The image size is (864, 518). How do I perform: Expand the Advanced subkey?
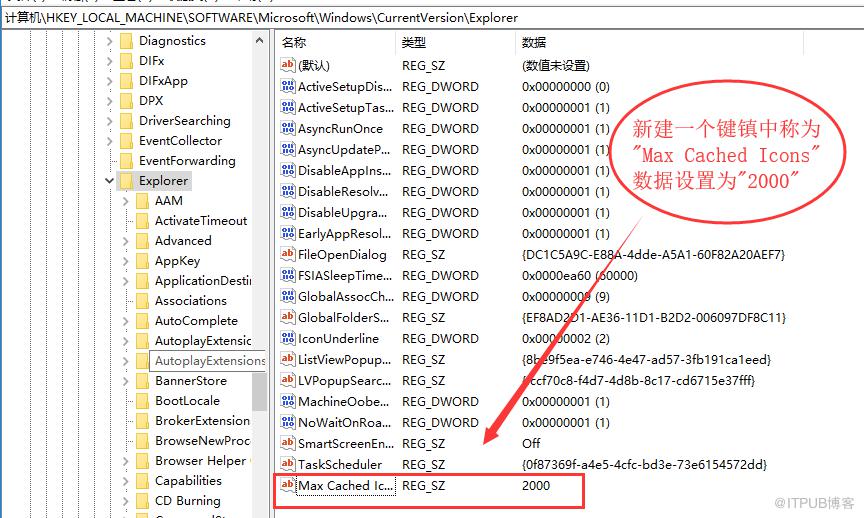tap(125, 241)
